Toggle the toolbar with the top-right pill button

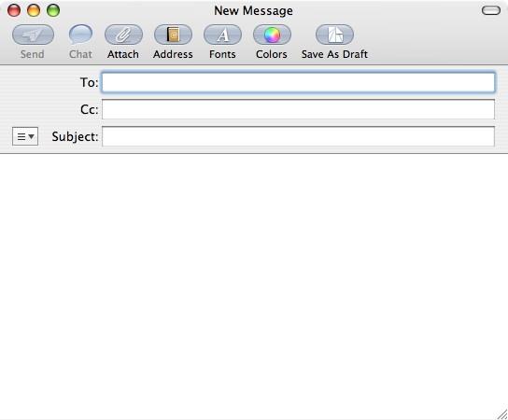coord(491,10)
